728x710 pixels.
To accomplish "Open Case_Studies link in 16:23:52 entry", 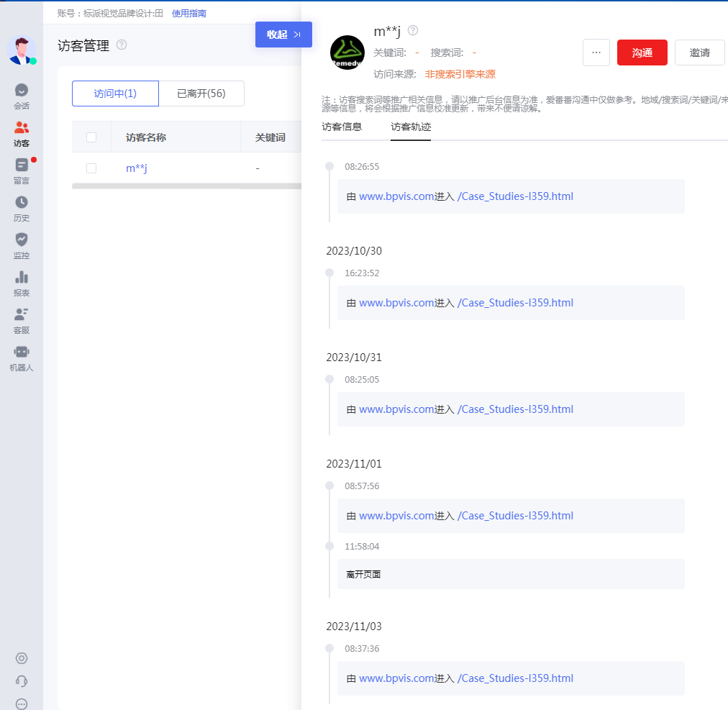I will (x=515, y=303).
